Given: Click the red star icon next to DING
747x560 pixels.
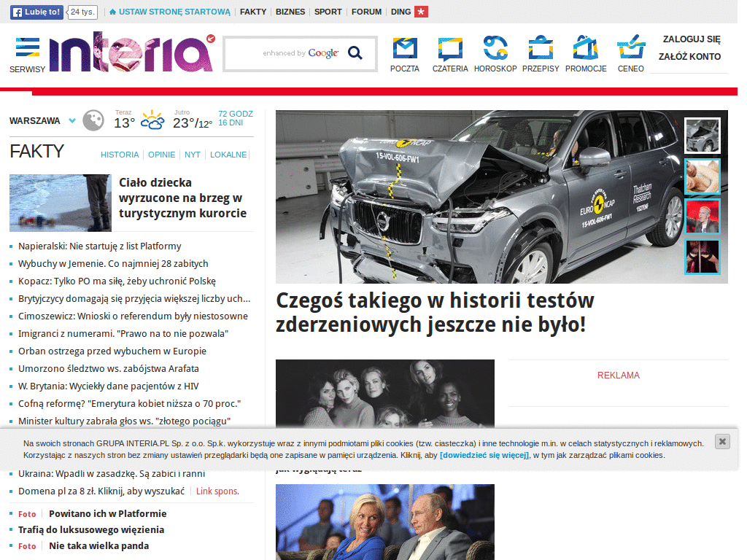Looking at the screenshot, I should tap(421, 12).
